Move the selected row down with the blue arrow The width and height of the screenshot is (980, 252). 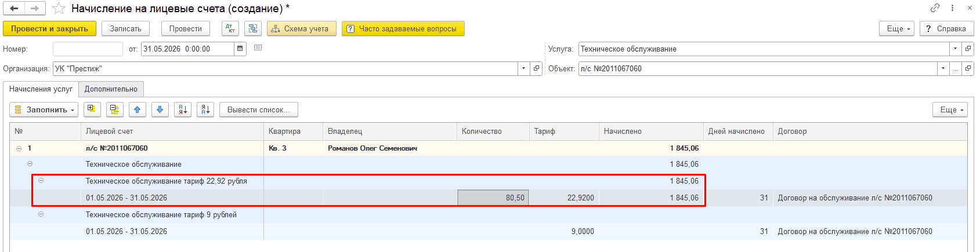click(x=160, y=109)
